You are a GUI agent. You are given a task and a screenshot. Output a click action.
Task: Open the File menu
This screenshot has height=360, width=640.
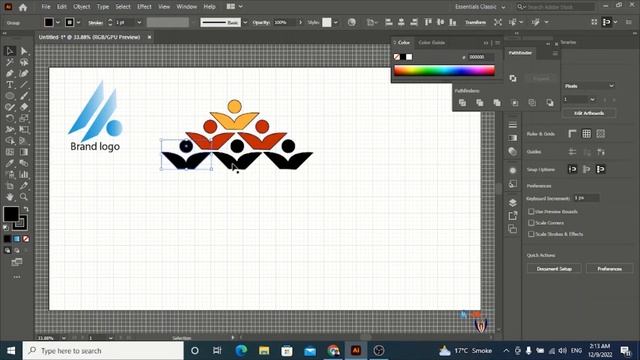(x=46, y=7)
